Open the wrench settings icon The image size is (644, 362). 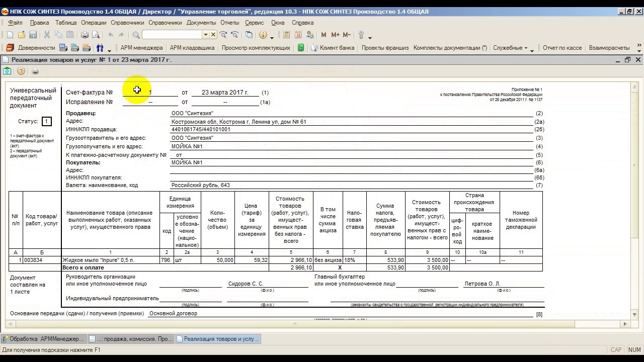pos(361,35)
